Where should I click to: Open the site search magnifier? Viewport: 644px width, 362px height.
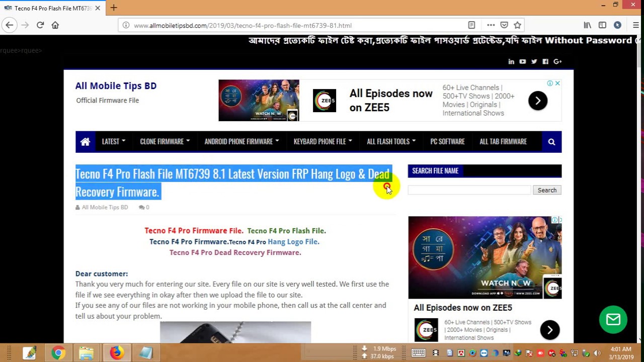point(551,142)
